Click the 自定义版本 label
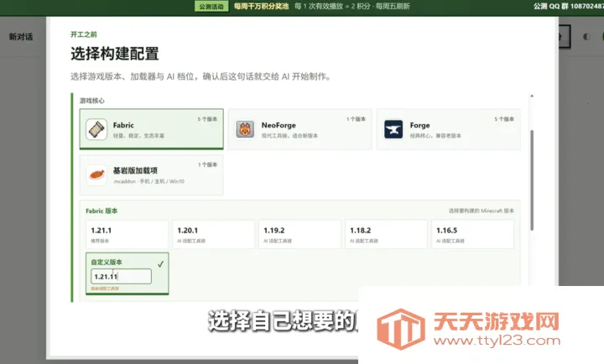Screen dimensions: 604x364 [107, 263]
